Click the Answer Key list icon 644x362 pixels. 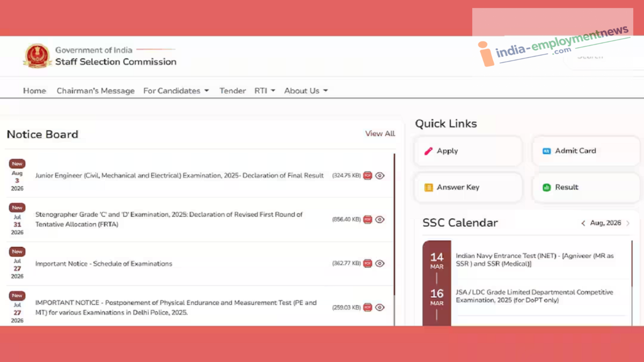[428, 188]
